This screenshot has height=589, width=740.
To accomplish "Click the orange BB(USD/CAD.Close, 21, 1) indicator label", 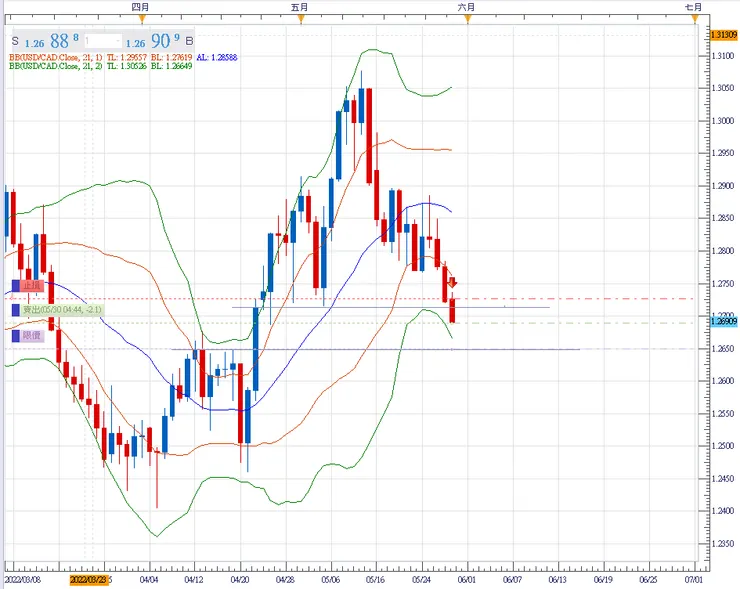I will tap(56, 58).
